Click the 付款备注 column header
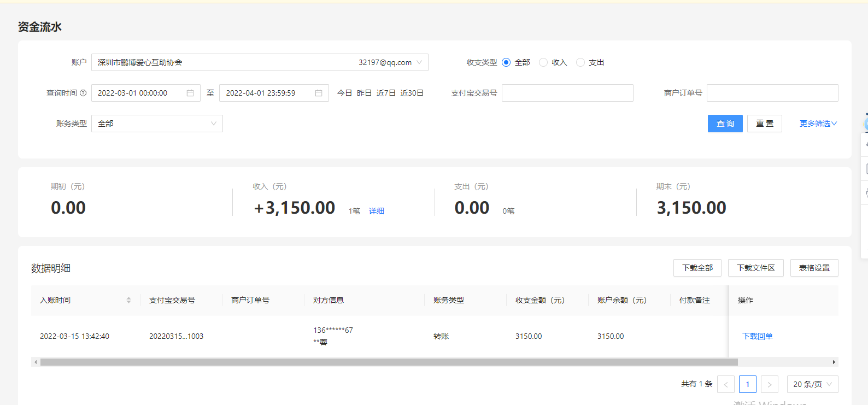 pyautogui.click(x=695, y=300)
